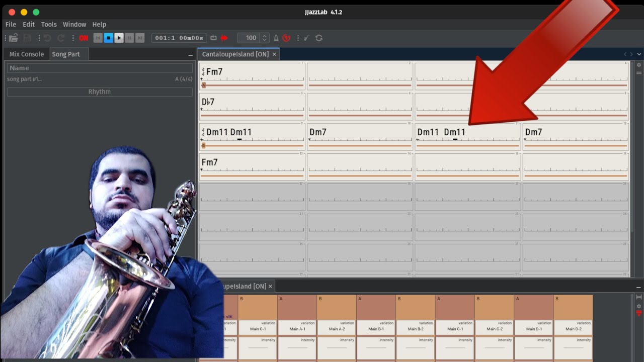Screen dimensions: 644x362
Task: Open chord sheet settings gear icon
Action: pos(639,65)
